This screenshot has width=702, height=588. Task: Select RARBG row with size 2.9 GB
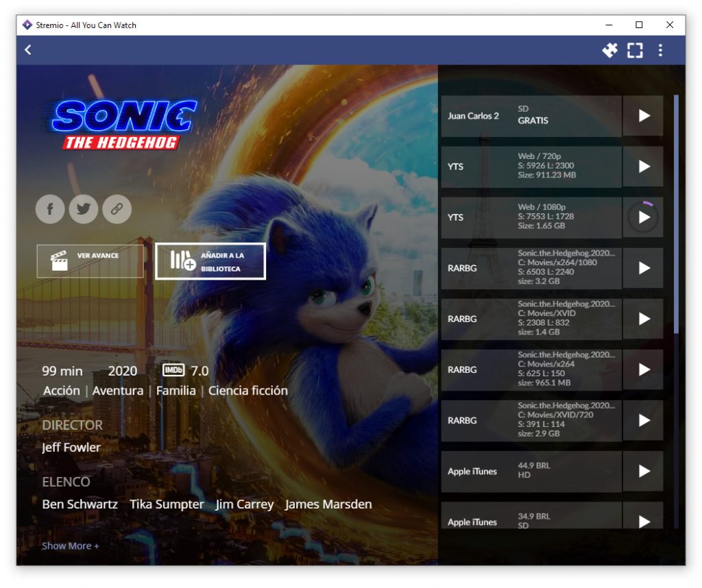(531, 421)
